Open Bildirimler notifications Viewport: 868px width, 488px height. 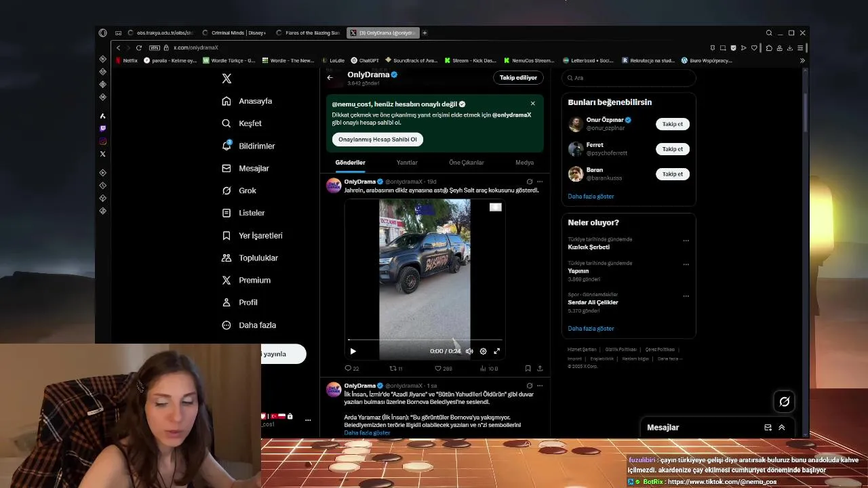click(248, 146)
